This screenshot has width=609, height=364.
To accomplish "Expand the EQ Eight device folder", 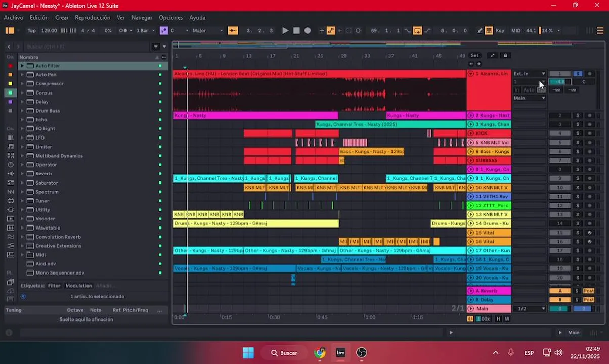I will click(22, 129).
